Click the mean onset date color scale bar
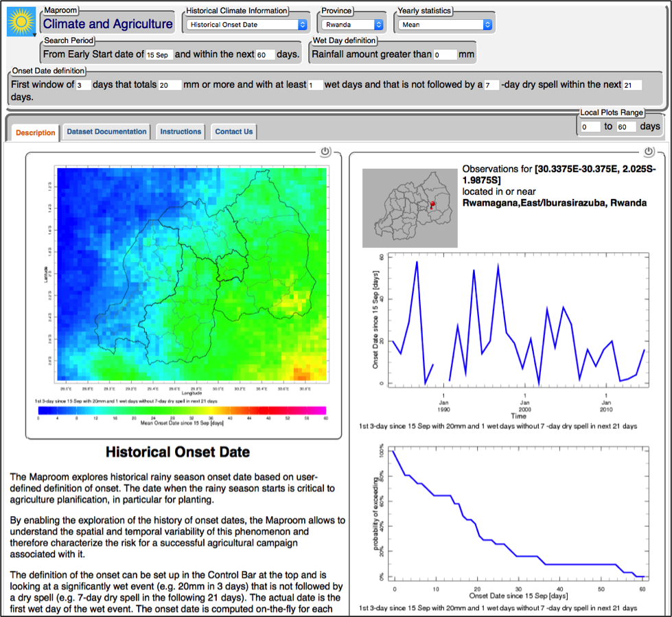672x617 pixels. click(x=182, y=410)
